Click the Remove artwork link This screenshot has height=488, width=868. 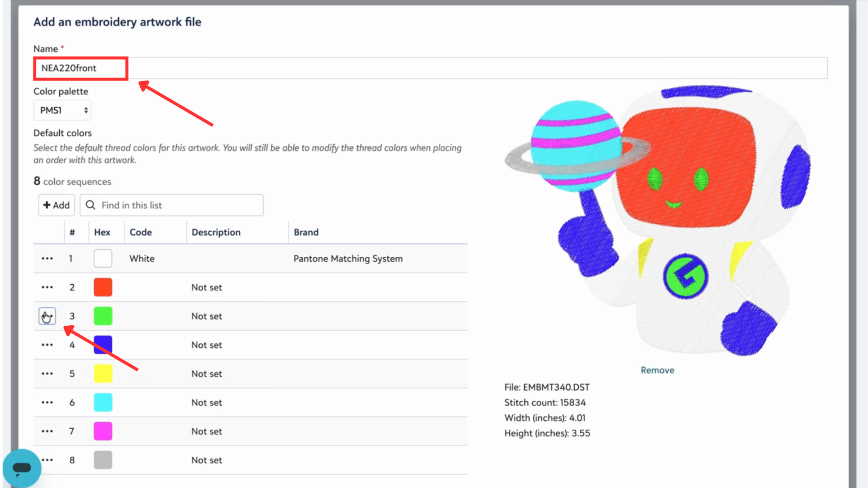coord(657,370)
